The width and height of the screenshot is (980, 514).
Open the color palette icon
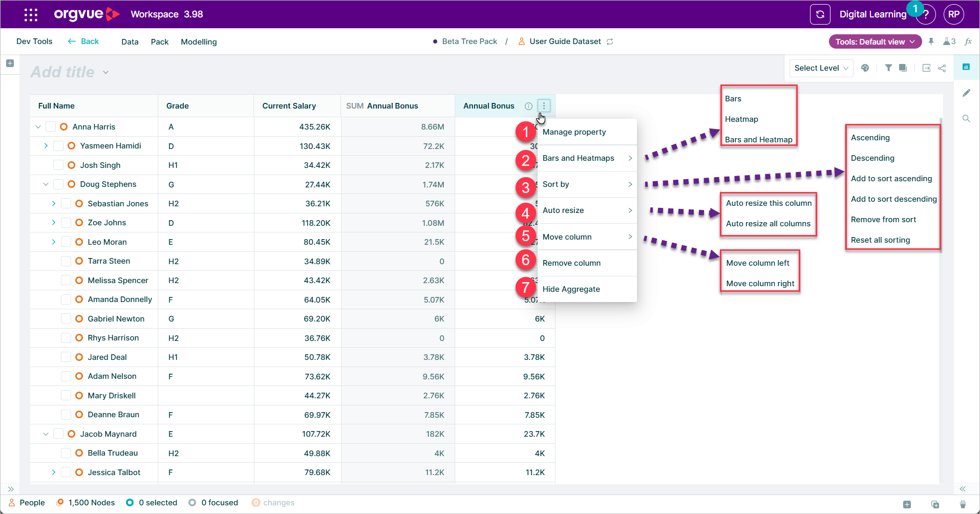[x=865, y=68]
